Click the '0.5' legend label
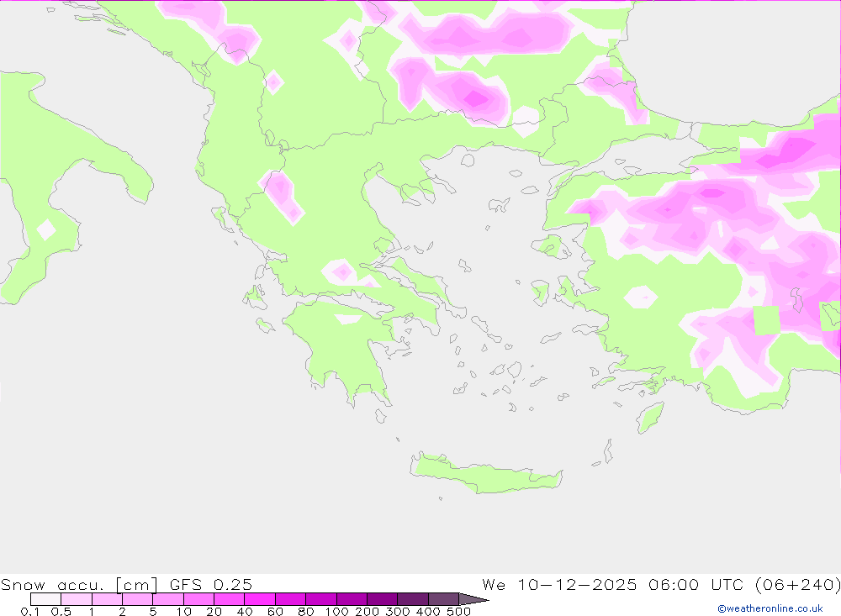Screen dimensions: 841x616 pos(61,611)
